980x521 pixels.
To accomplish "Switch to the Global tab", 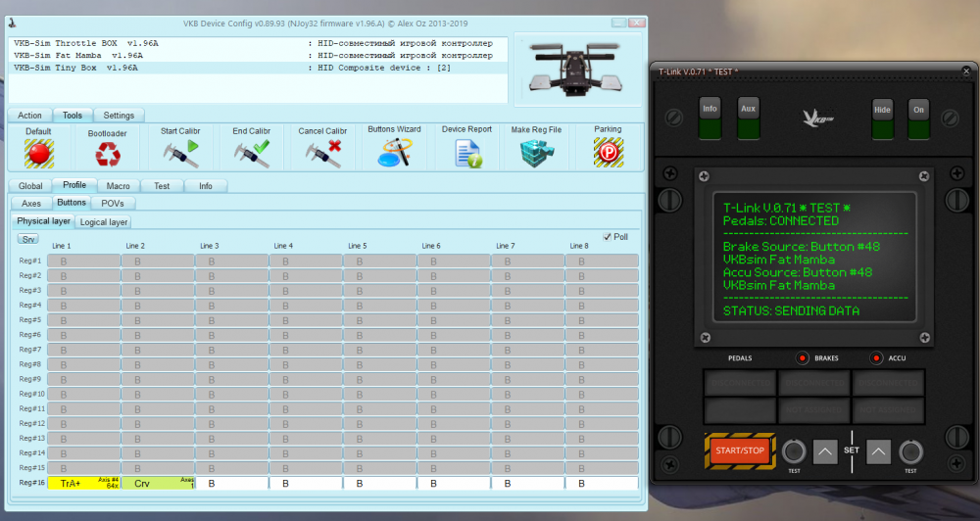I will coord(30,186).
